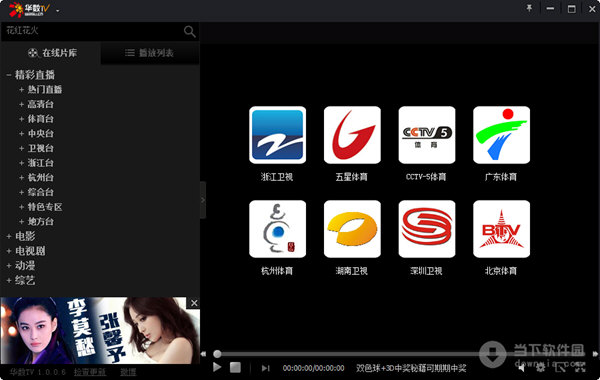Switch to the 播放列表 tab
This screenshot has height=380, width=600.
point(150,53)
